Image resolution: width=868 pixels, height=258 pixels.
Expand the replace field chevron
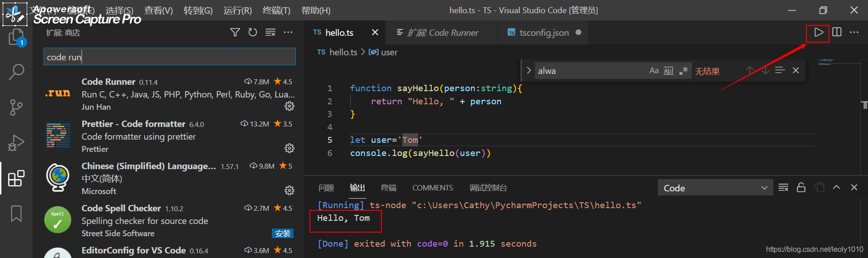tap(528, 70)
